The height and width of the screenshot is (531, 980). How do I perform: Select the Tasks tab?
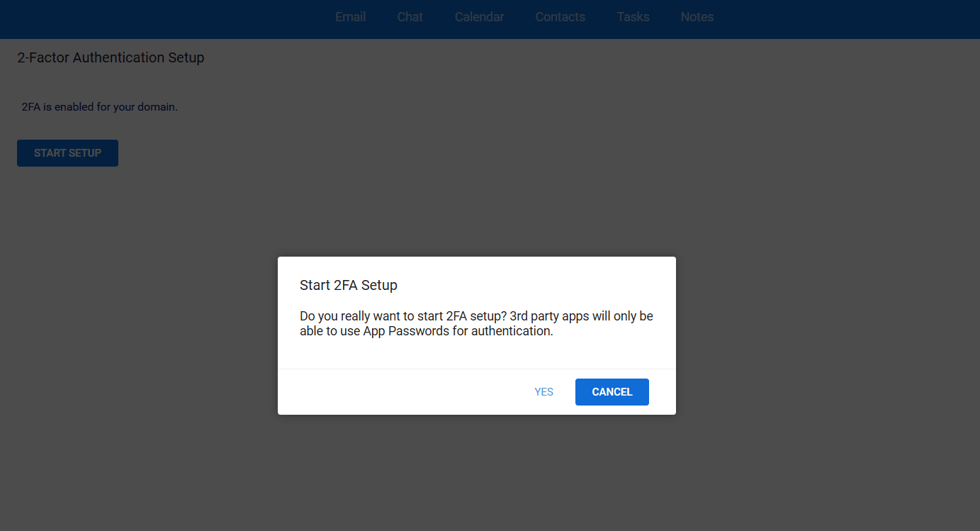633,17
